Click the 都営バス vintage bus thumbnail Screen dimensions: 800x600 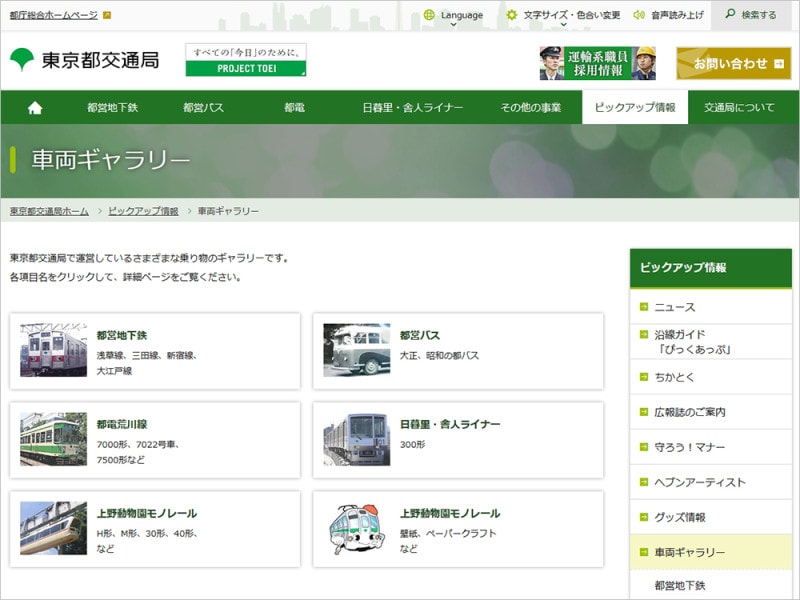tap(356, 350)
